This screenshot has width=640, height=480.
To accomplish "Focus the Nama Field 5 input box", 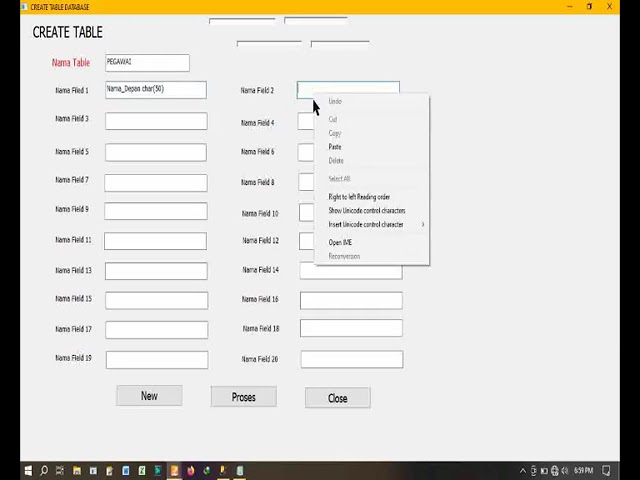I will point(156,152).
